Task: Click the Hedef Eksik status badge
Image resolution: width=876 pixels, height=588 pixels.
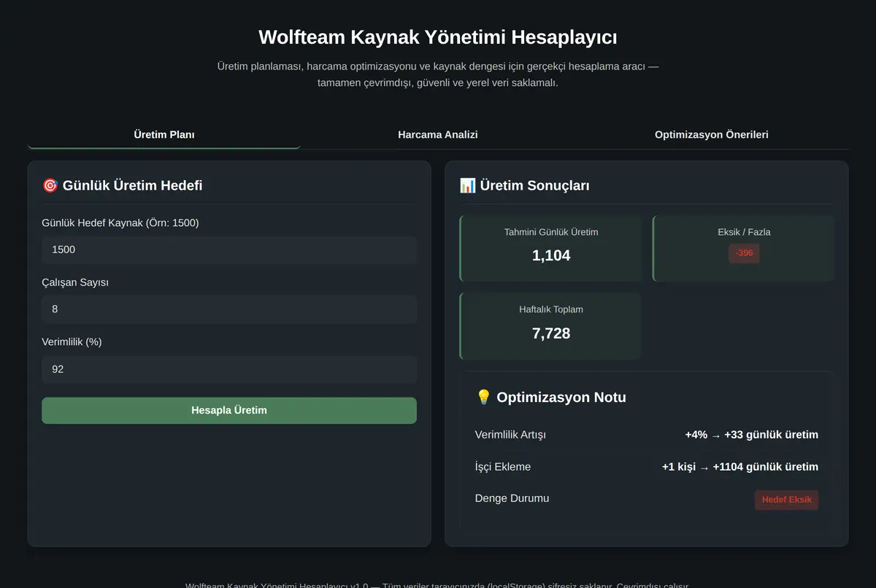Action: tap(786, 500)
